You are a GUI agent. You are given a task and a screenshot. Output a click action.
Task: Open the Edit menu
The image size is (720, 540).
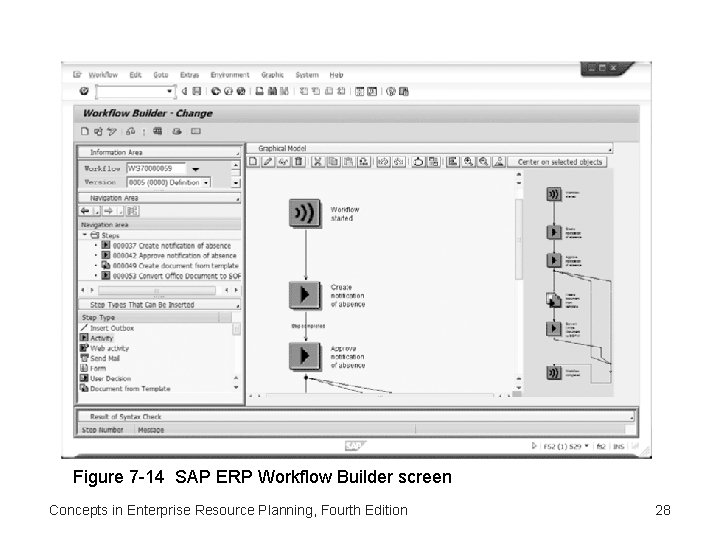135,75
